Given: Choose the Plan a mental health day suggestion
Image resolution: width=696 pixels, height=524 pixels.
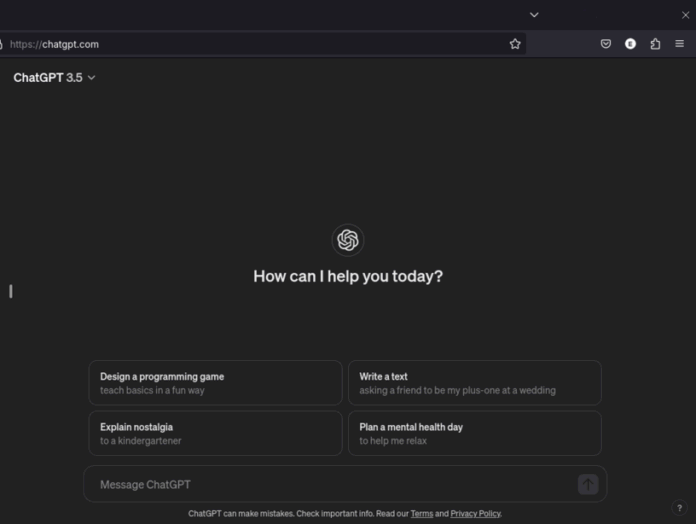Looking at the screenshot, I should pyautogui.click(x=475, y=433).
